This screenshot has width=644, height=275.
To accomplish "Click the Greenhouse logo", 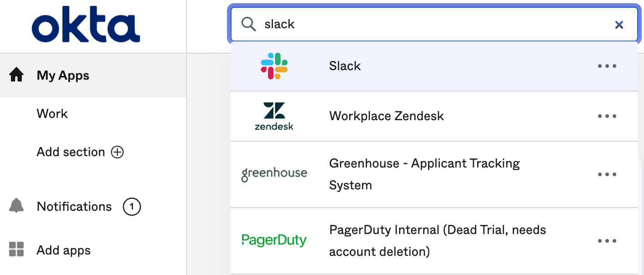I will [274, 174].
